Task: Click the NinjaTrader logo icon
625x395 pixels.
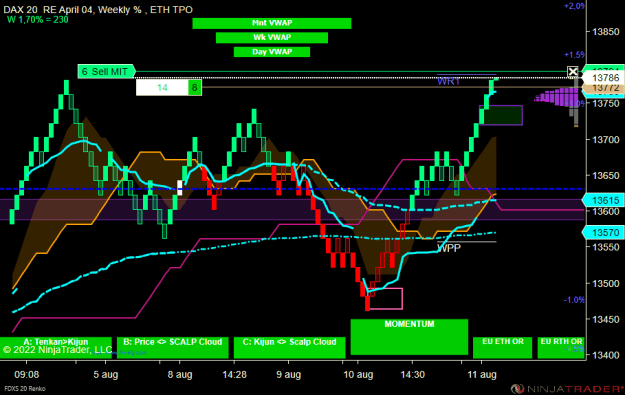Action: 517,389
